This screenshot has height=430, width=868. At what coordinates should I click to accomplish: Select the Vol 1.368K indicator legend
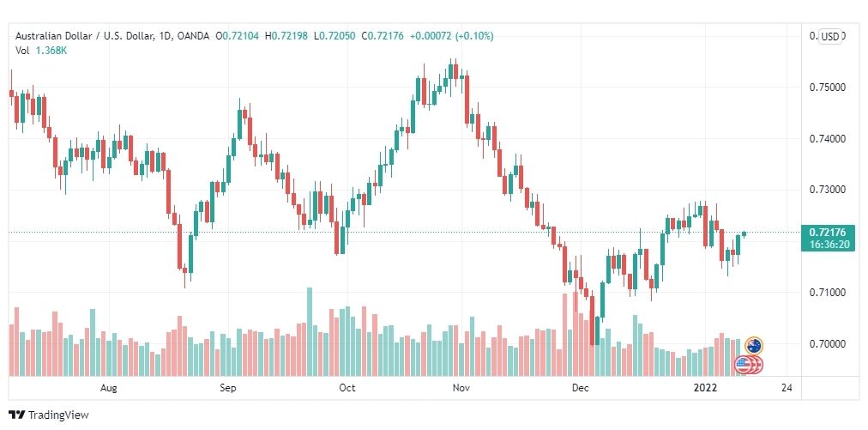point(41,51)
